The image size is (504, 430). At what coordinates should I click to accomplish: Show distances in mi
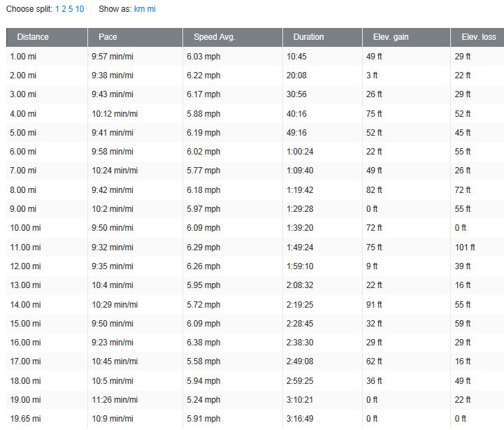(152, 9)
